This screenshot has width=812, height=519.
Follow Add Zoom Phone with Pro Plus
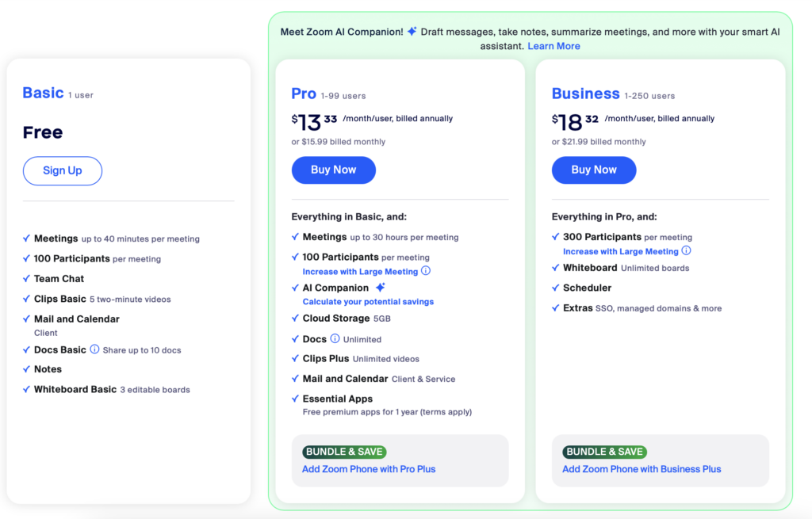pos(369,469)
